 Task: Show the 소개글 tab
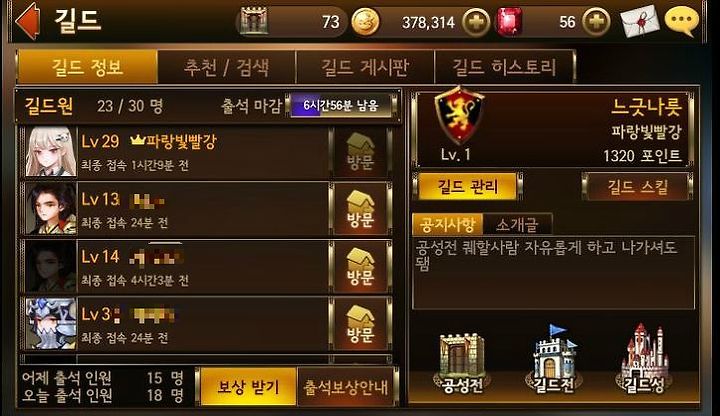(517, 225)
